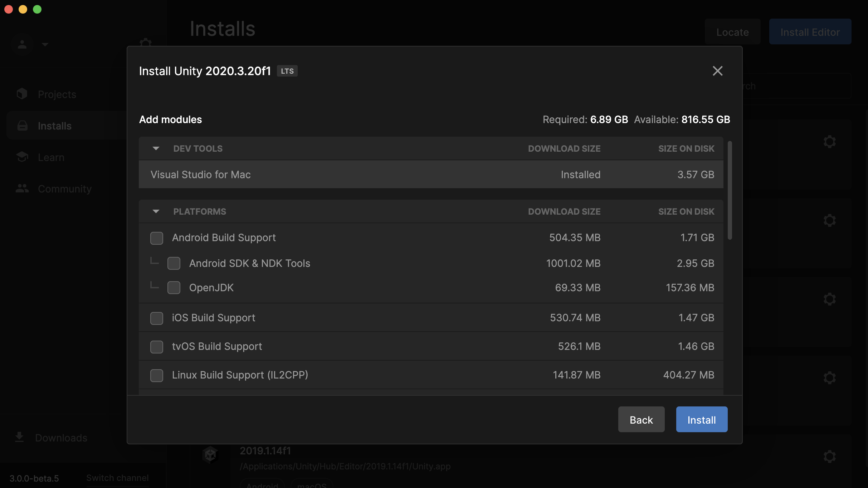Click the Installs drive icon in sidebar
This screenshot has height=488, width=868.
pyautogui.click(x=22, y=126)
